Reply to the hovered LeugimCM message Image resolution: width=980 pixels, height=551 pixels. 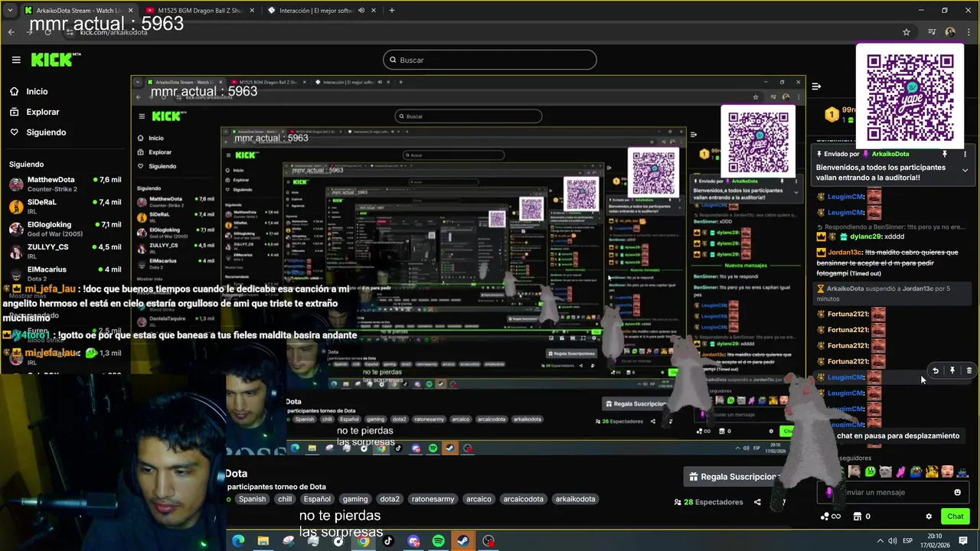[936, 370]
